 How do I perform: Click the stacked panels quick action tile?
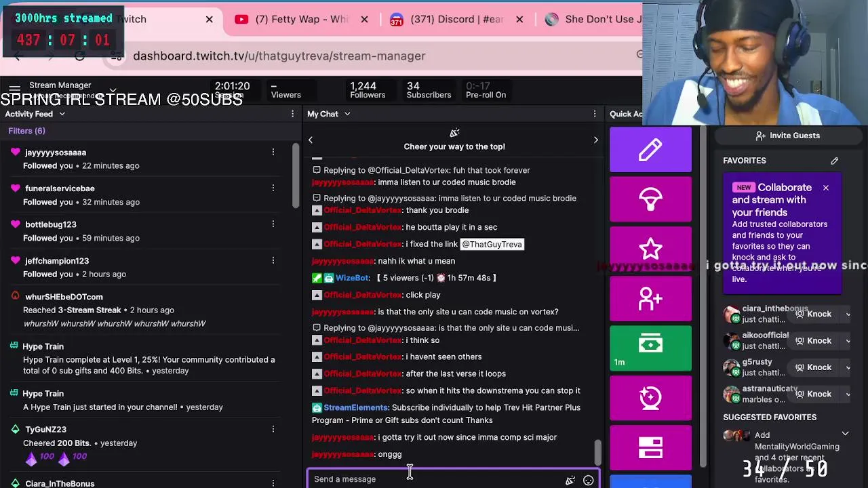point(650,447)
